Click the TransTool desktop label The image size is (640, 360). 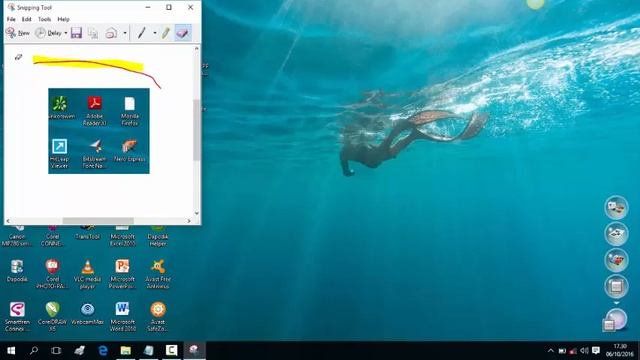point(87,237)
